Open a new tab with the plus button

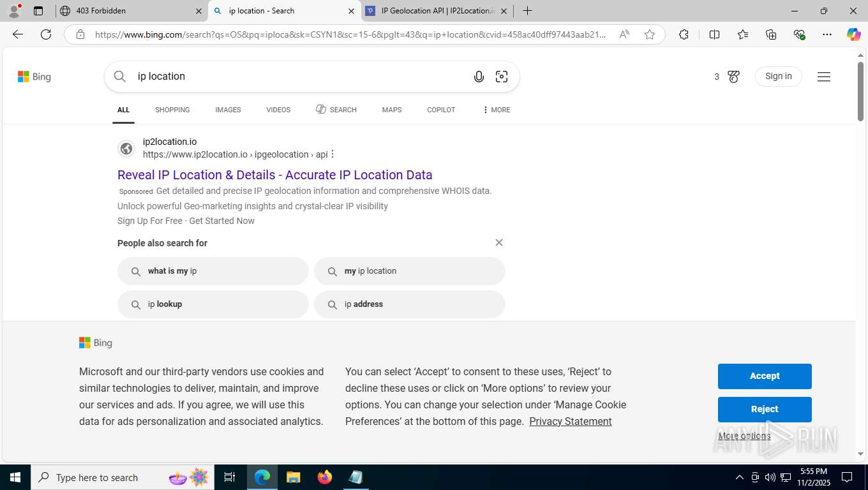[527, 11]
